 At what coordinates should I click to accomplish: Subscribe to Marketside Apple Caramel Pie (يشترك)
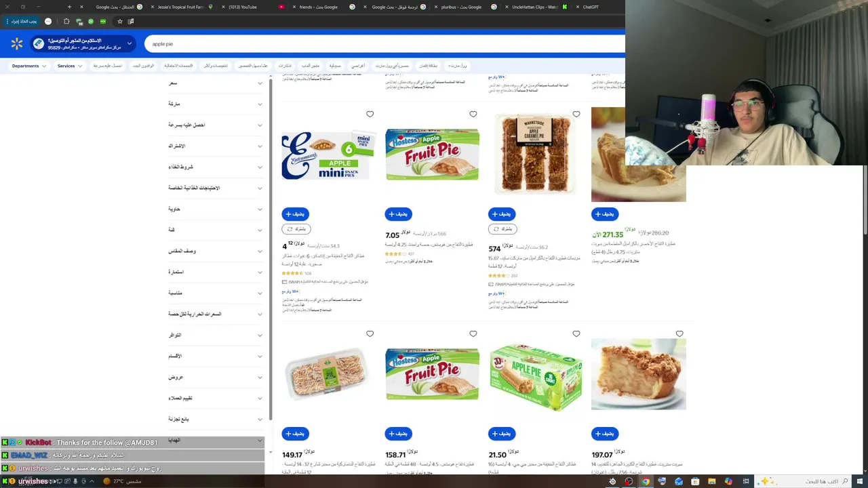pos(502,229)
